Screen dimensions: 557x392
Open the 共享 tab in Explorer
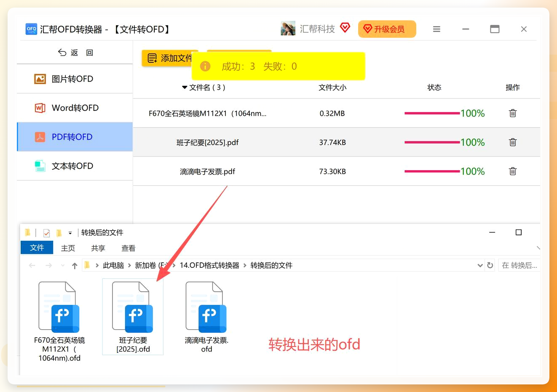click(x=98, y=248)
